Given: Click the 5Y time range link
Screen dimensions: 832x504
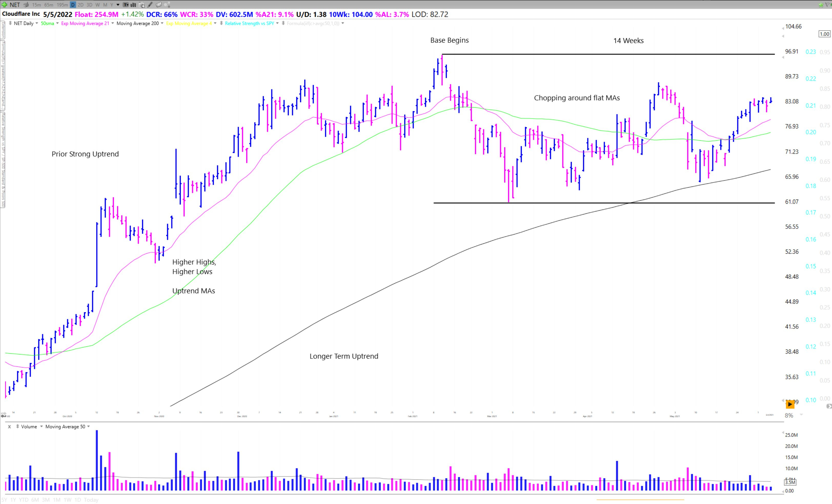Looking at the screenshot, I should pos(4,500).
